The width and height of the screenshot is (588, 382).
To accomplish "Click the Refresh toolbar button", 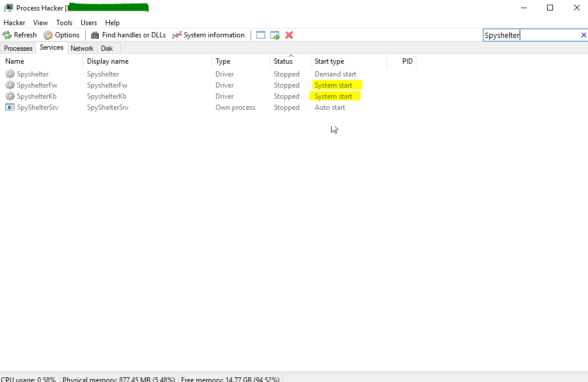I will 20,35.
